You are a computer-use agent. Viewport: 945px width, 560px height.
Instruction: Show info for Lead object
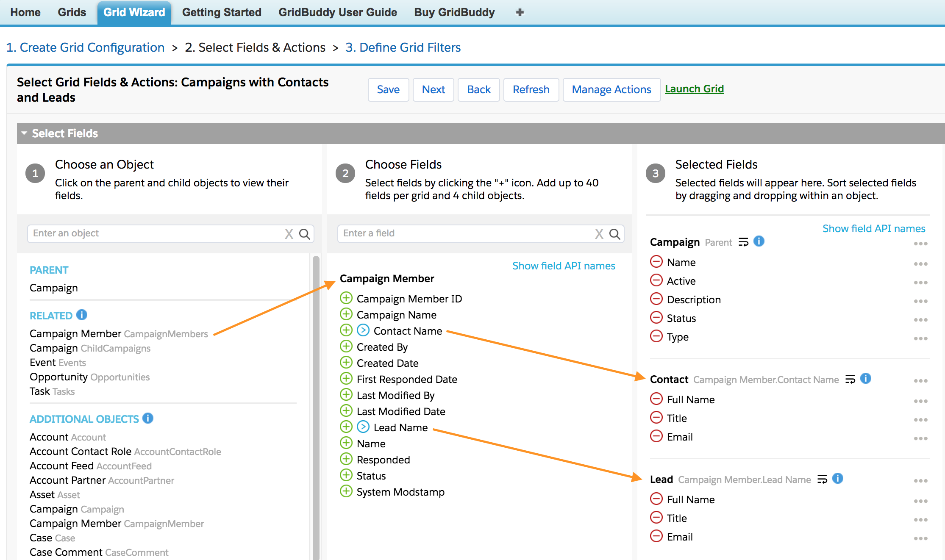[x=838, y=479]
